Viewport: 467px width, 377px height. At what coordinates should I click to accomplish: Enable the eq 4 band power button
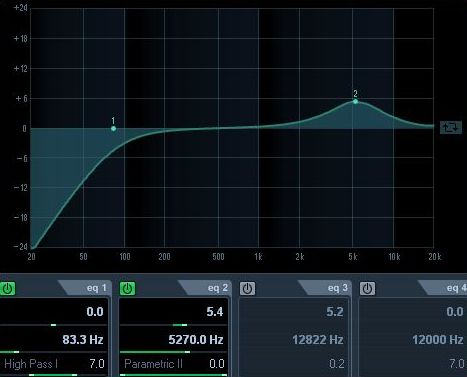[367, 289]
